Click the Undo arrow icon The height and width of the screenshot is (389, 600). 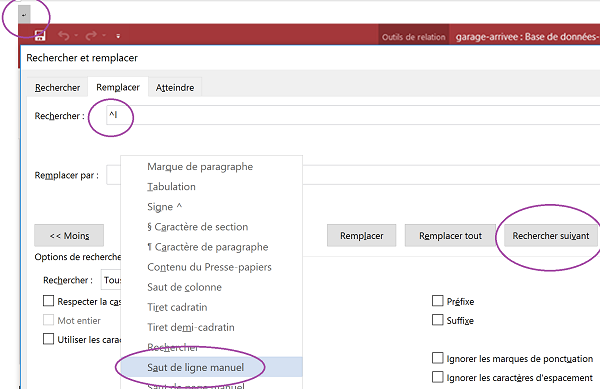64,36
